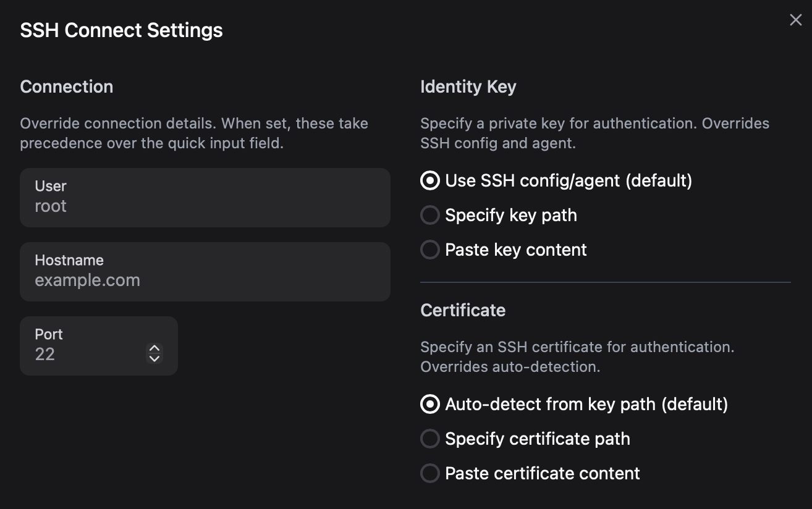The height and width of the screenshot is (509, 812).
Task: Focus the Port number field
Action: pos(87,354)
